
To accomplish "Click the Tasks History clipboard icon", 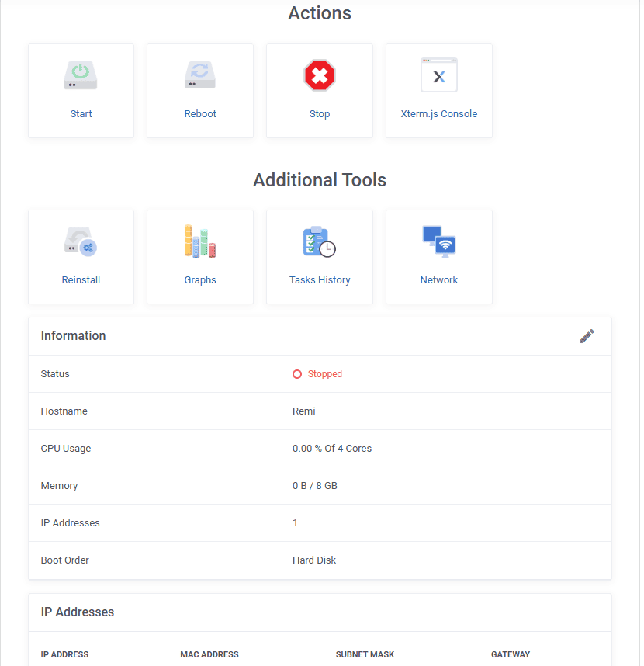I will click(320, 241).
